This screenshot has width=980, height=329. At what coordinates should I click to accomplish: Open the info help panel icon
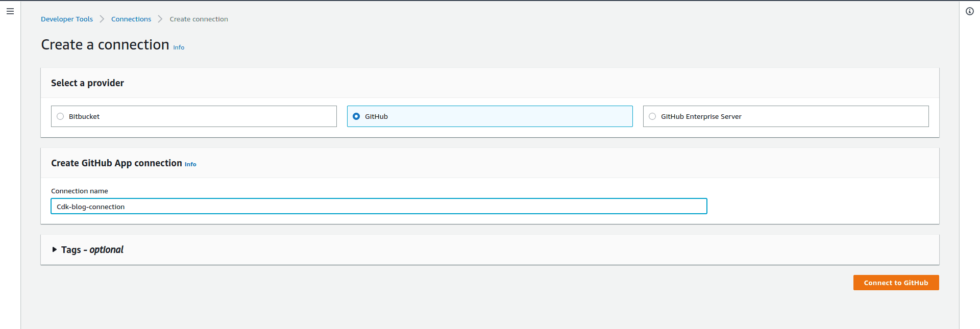coord(970,11)
